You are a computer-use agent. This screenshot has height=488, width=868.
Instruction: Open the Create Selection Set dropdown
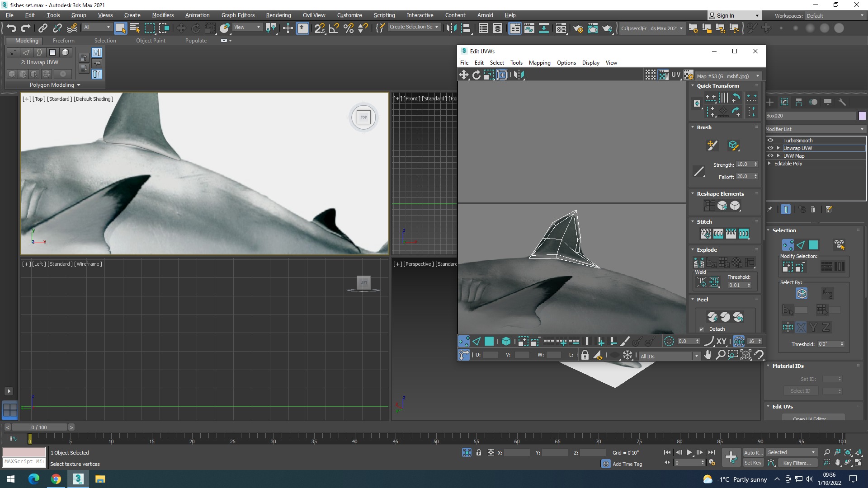click(414, 27)
